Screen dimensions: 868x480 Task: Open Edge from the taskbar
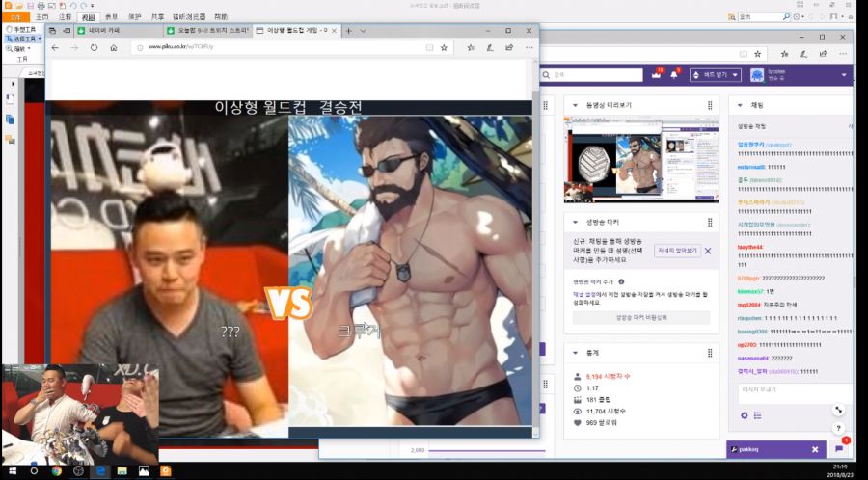(x=100, y=471)
